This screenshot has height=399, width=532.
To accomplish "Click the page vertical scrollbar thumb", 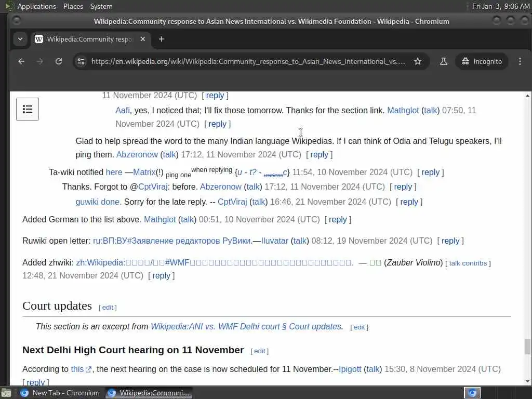I will [527, 347].
